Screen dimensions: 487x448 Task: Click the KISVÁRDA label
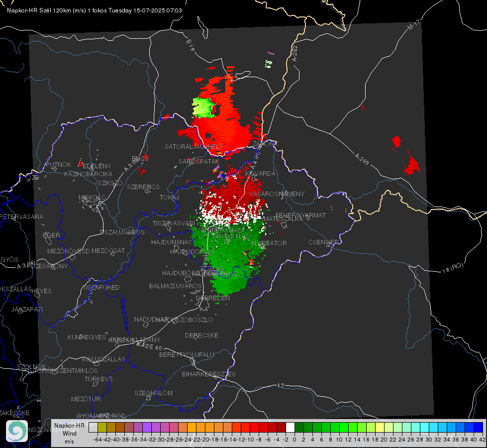click(x=260, y=173)
